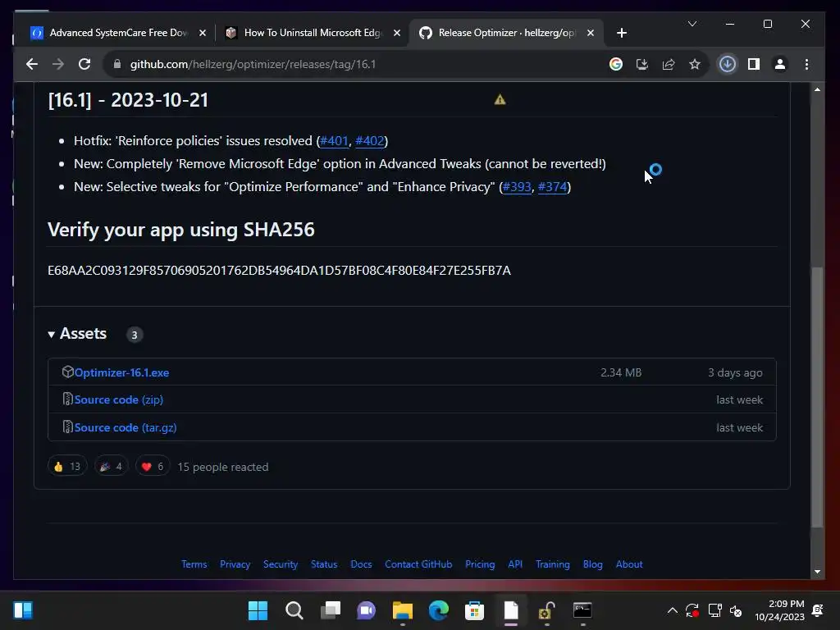Screen dimensions: 840x630
Task: Open Microsoft Store from taskbar
Action: point(474,610)
